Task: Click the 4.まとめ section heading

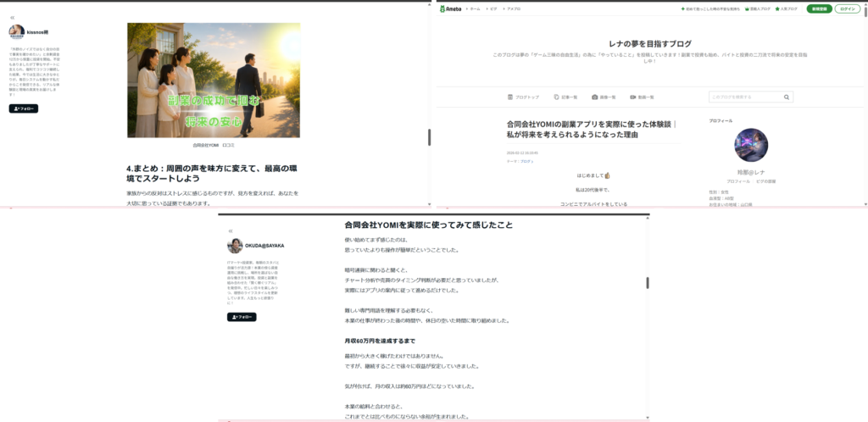Action: pyautogui.click(x=213, y=173)
